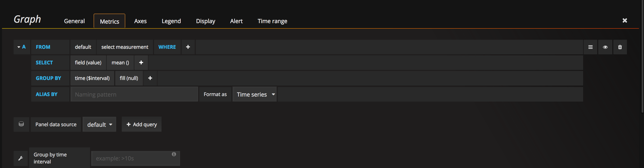Open the Panel data source default dropdown

99,124
